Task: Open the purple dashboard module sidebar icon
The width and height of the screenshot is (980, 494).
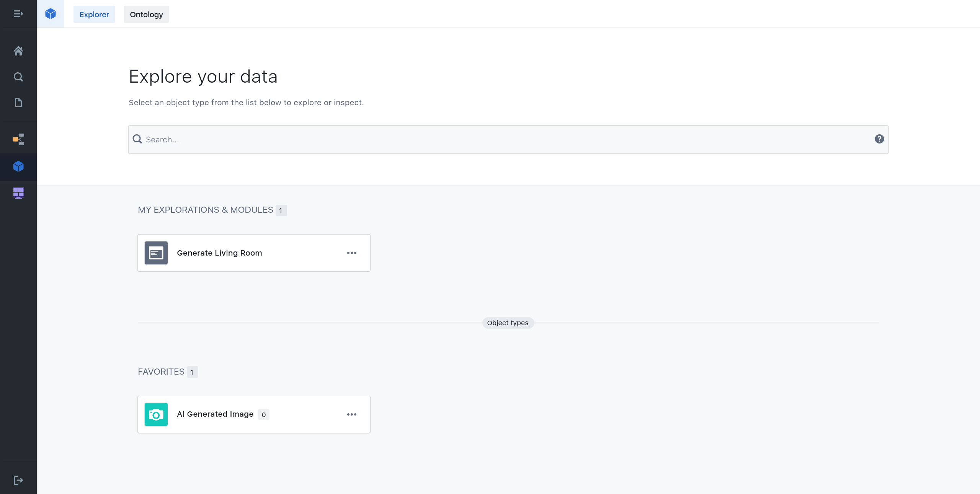Action: 18,193
